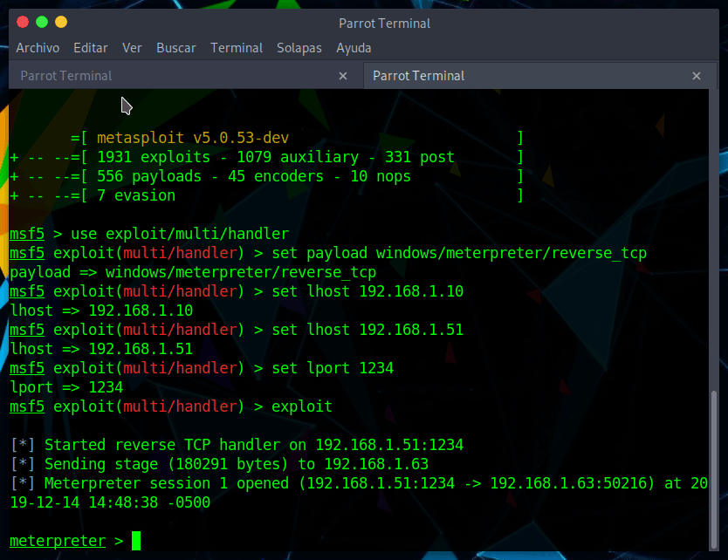Click 'Sending stage (180291 bytes)' line
Image resolution: width=728 pixels, height=560 pixels.
(x=220, y=464)
